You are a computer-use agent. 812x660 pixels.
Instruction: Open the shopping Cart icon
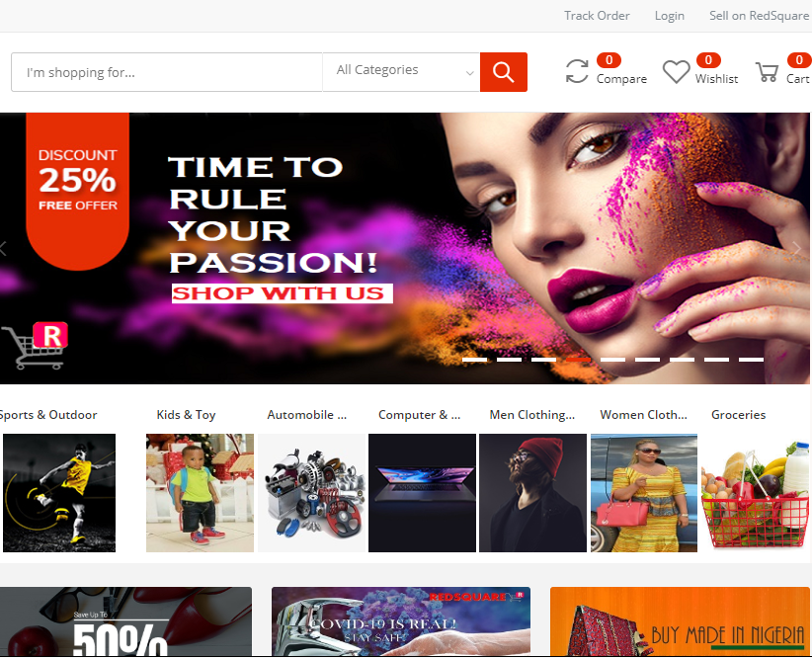(767, 72)
